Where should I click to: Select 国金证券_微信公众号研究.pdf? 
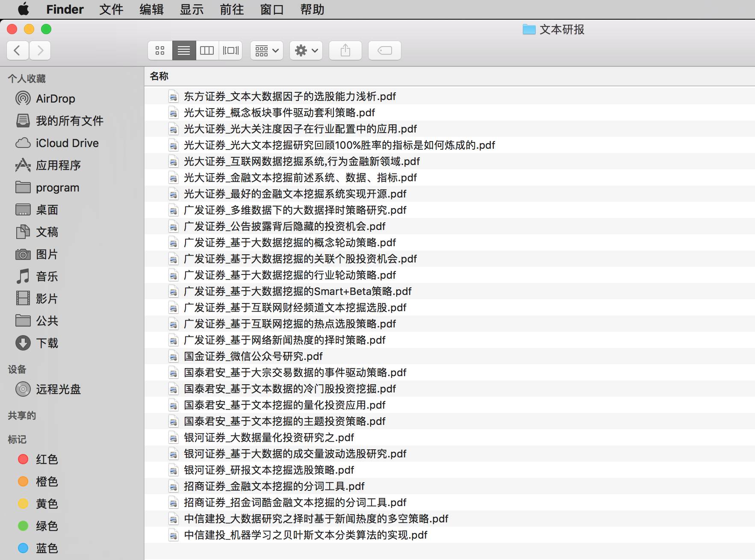tap(450, 356)
